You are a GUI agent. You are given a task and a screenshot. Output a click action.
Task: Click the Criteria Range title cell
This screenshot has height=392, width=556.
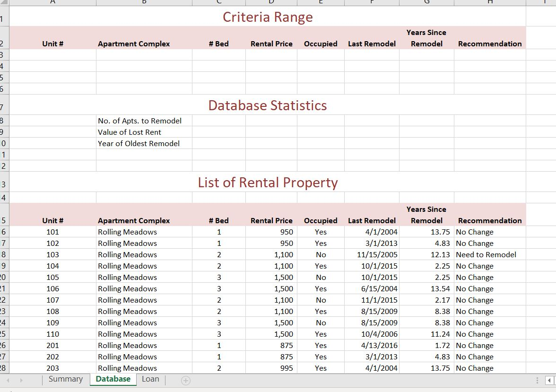tap(267, 17)
